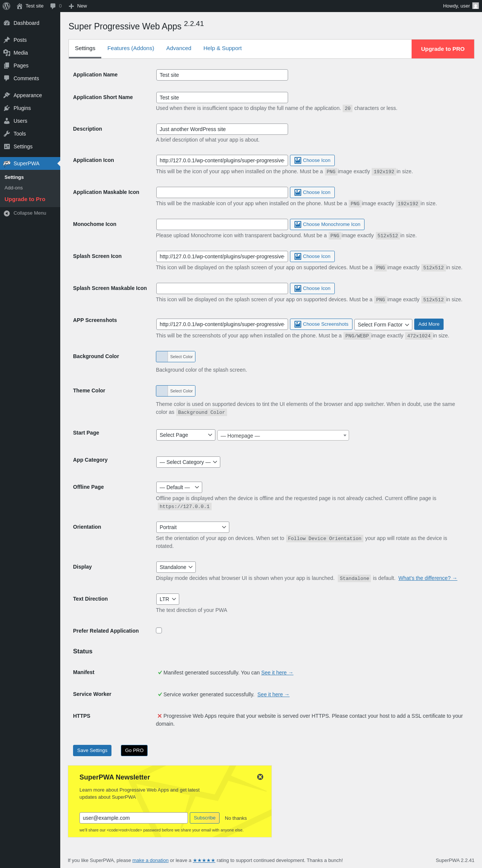
Task: Close the SuperPWA Newsletter box
Action: tap(260, 777)
